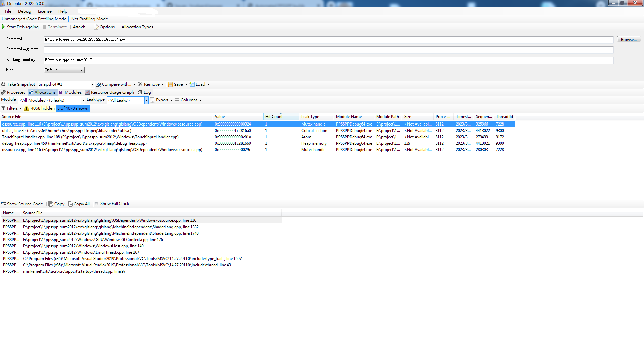Remove snapshot via the red X icon
The width and height of the screenshot is (644, 349).
coord(141,84)
